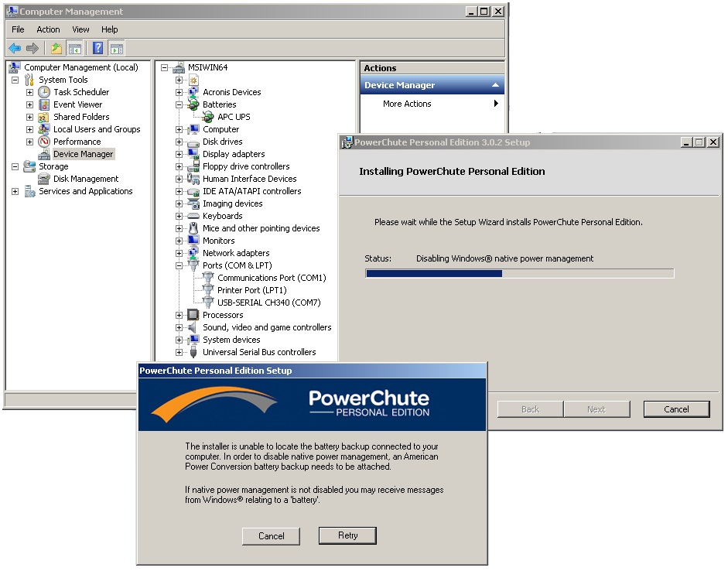
Task: Click Cancel in the battery backup dialog
Action: pyautogui.click(x=271, y=535)
